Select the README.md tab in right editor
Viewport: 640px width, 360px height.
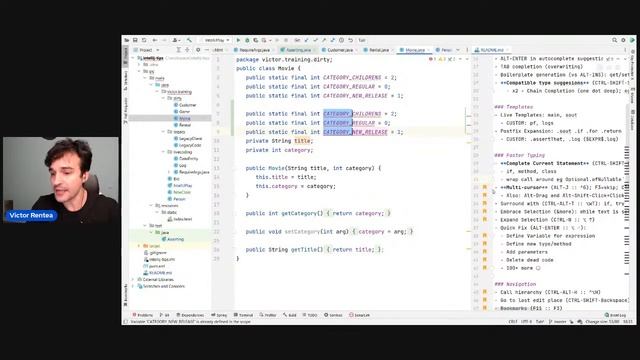[491, 50]
